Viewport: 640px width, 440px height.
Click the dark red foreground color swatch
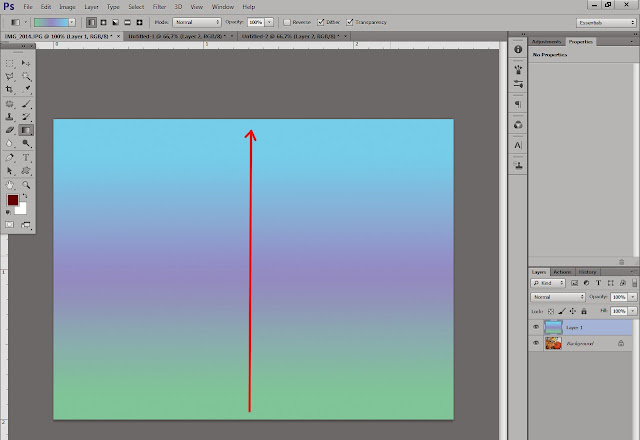(x=12, y=200)
